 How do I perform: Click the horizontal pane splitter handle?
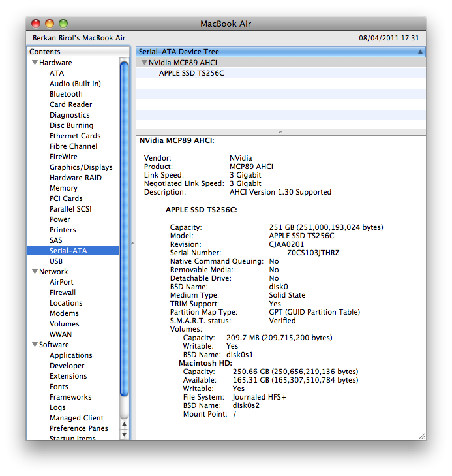(x=280, y=132)
